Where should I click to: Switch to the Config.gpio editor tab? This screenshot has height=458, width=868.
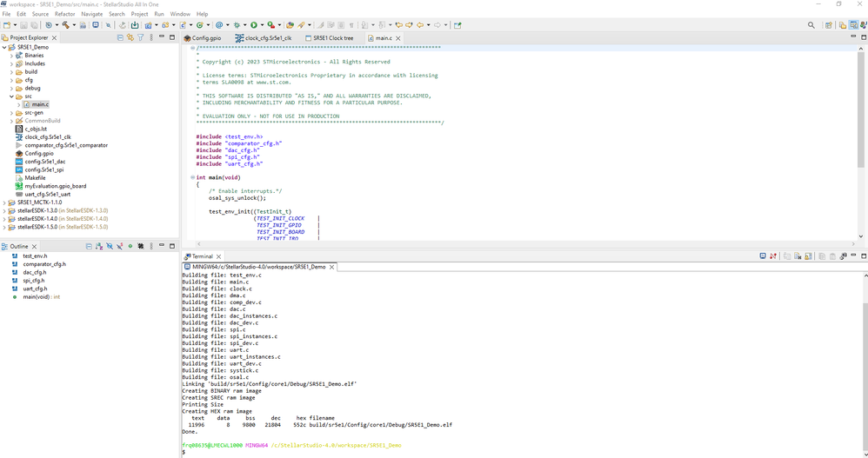click(203, 38)
